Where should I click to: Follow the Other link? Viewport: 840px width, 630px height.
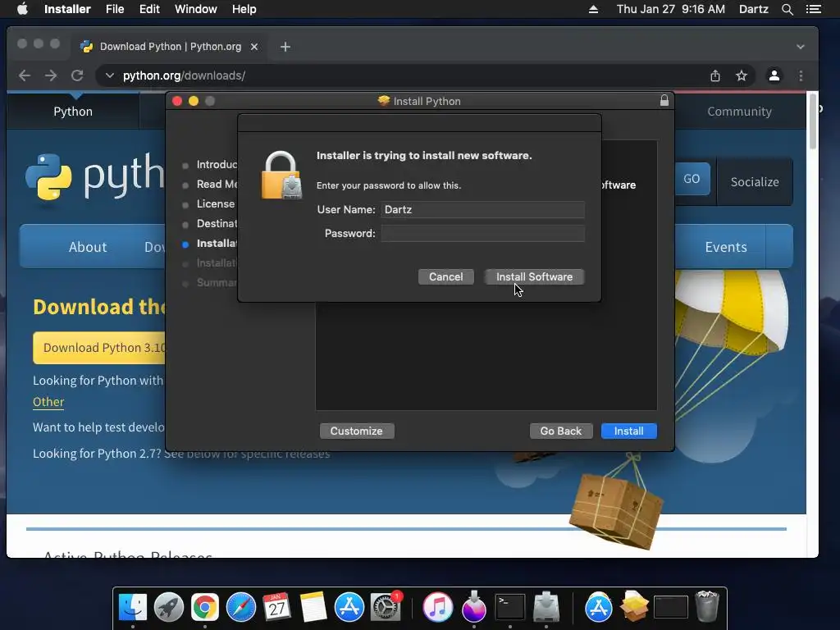48,402
